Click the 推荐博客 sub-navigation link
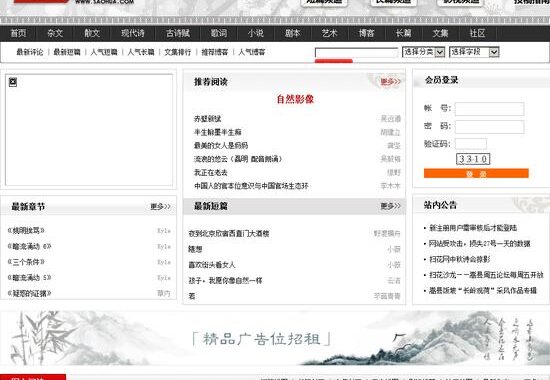Screen dimensions: 550x380 (x=215, y=52)
